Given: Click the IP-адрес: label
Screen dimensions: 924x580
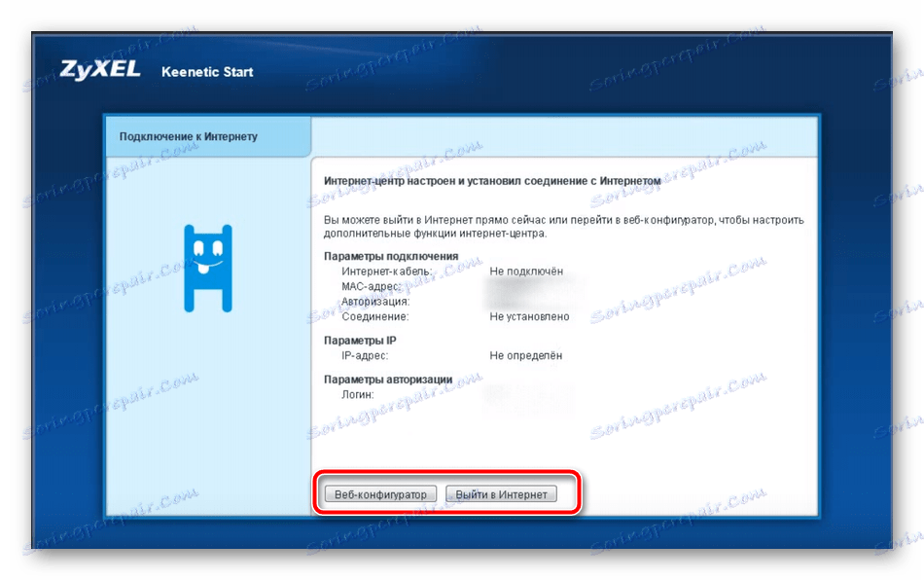Looking at the screenshot, I should coord(365,355).
